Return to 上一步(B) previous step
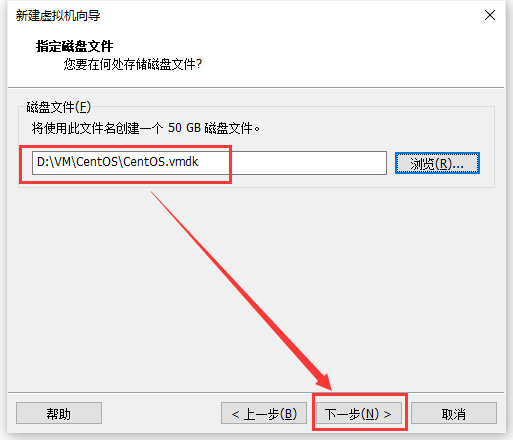This screenshot has height=440, width=513. pyautogui.click(x=264, y=413)
